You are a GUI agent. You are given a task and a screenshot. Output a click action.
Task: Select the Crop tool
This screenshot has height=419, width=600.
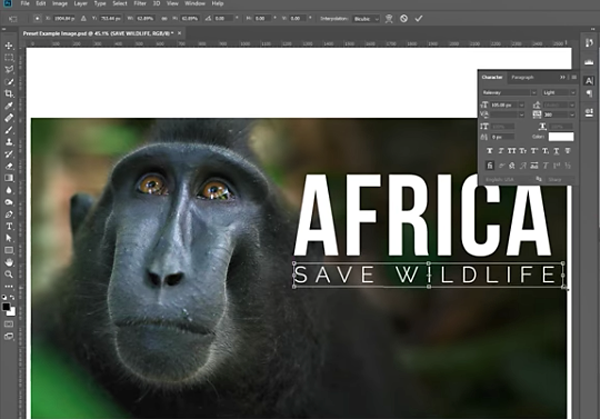click(x=9, y=93)
